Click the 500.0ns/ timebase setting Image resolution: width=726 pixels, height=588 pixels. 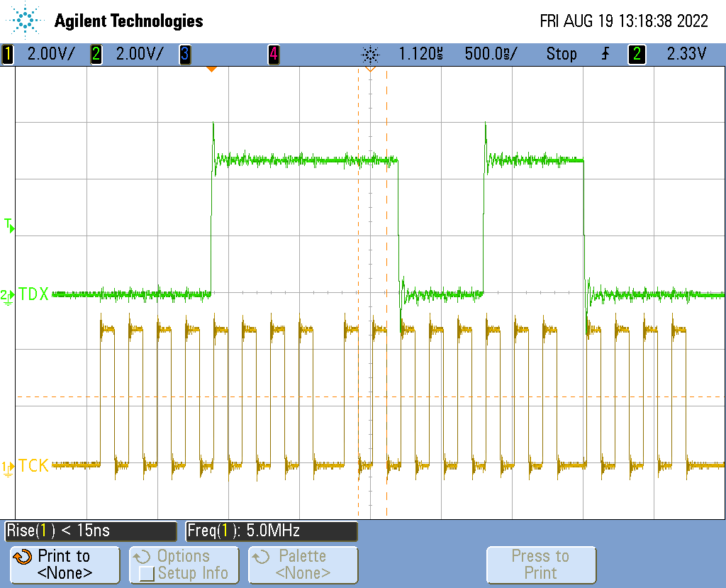click(x=491, y=54)
